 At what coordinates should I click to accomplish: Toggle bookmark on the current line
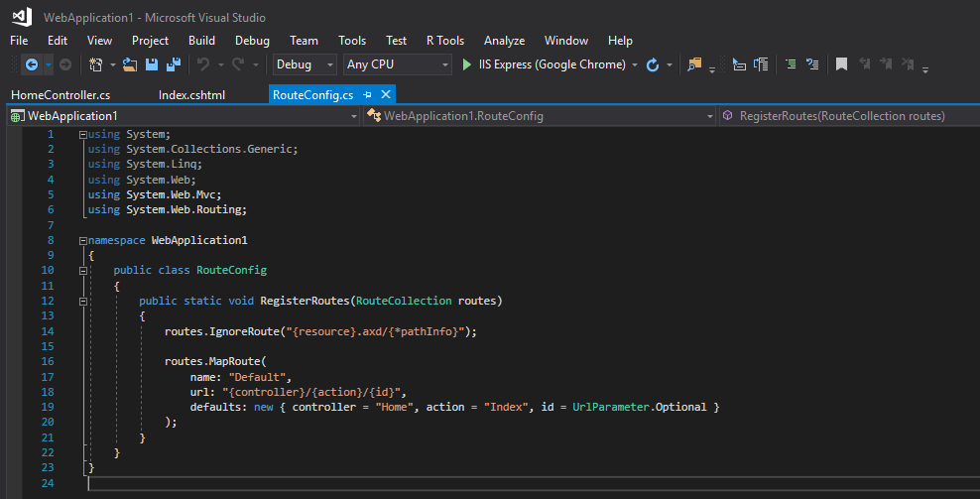[842, 64]
